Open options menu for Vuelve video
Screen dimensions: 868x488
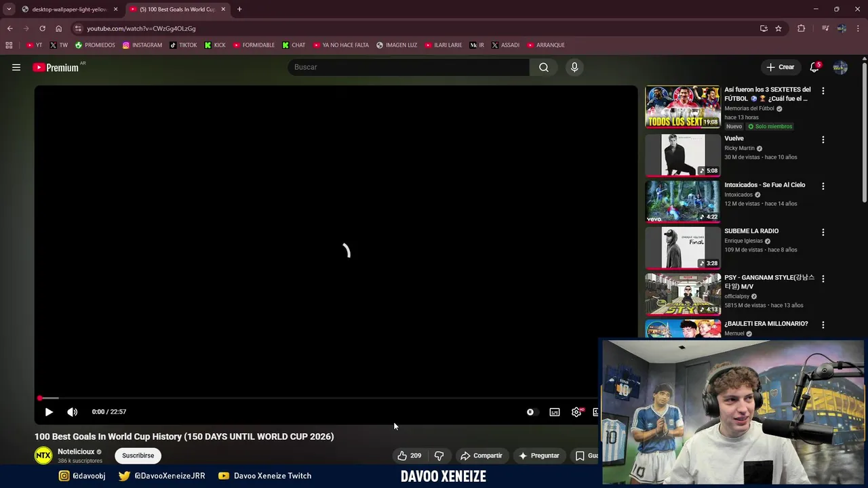click(x=823, y=140)
